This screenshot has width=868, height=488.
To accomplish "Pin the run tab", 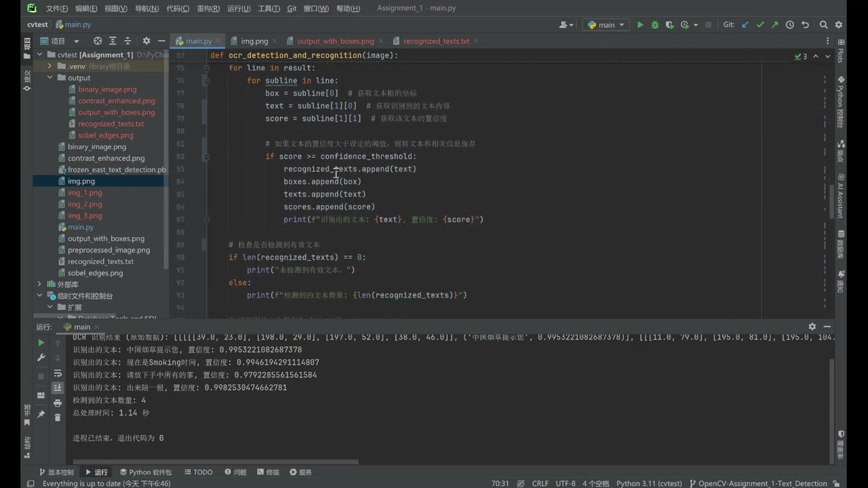I will click(41, 413).
